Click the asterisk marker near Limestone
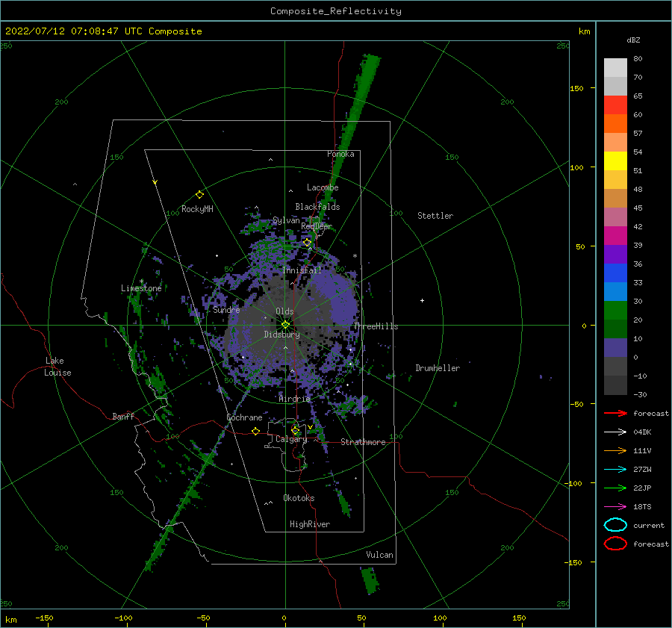 141,282
